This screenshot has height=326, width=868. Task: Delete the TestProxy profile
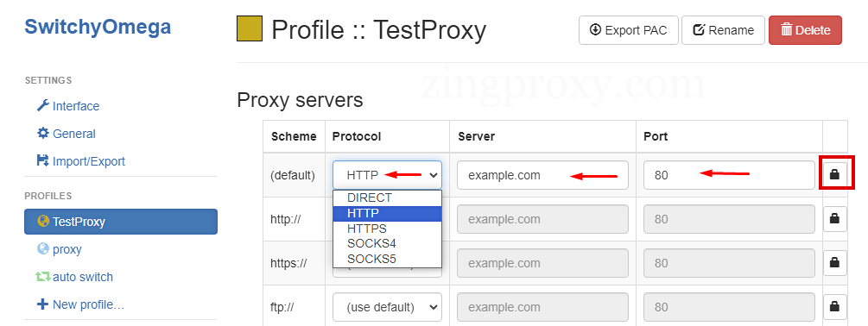pos(805,30)
